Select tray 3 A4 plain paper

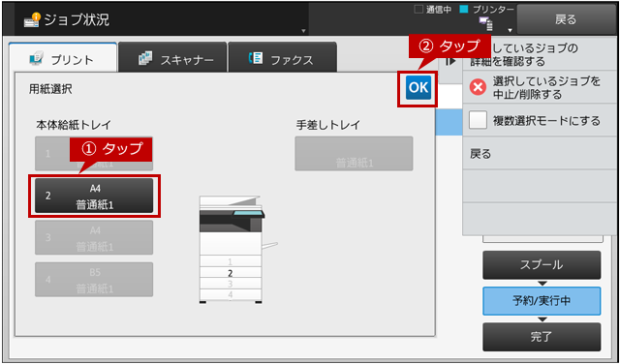94,237
